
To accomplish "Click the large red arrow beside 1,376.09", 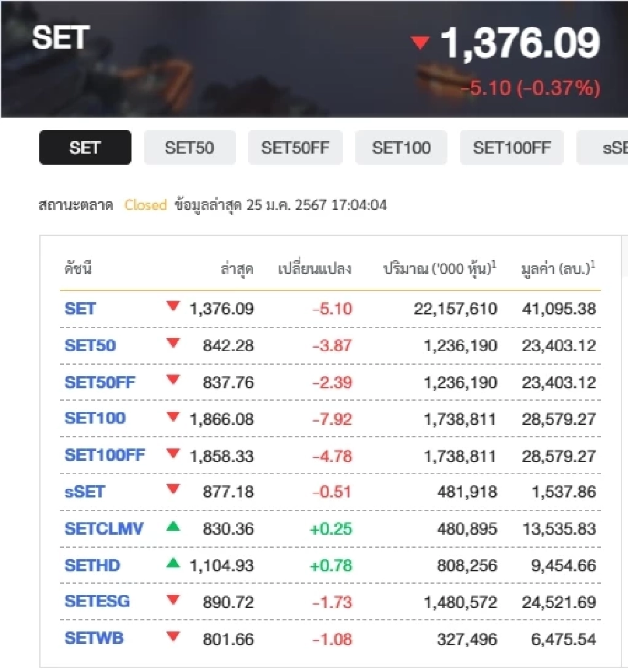I will point(419,41).
